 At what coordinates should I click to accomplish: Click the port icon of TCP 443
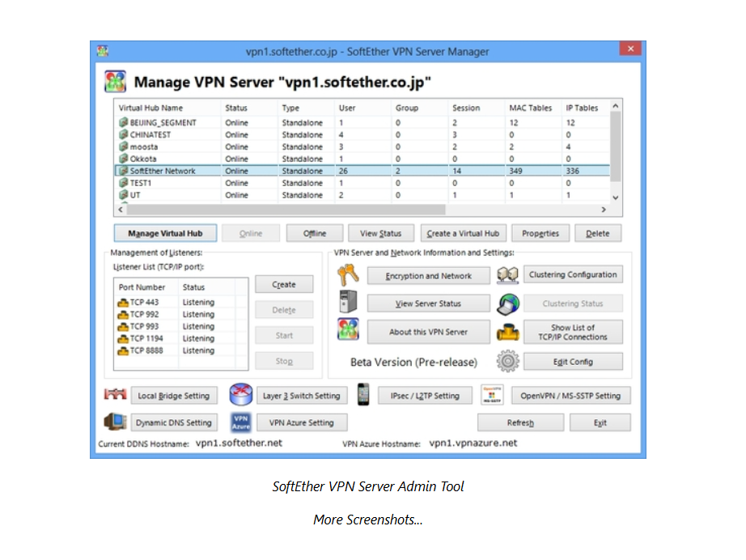point(123,302)
